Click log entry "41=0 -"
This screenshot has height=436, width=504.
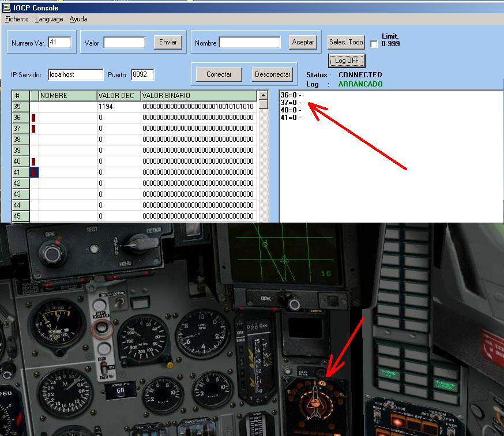pos(291,118)
